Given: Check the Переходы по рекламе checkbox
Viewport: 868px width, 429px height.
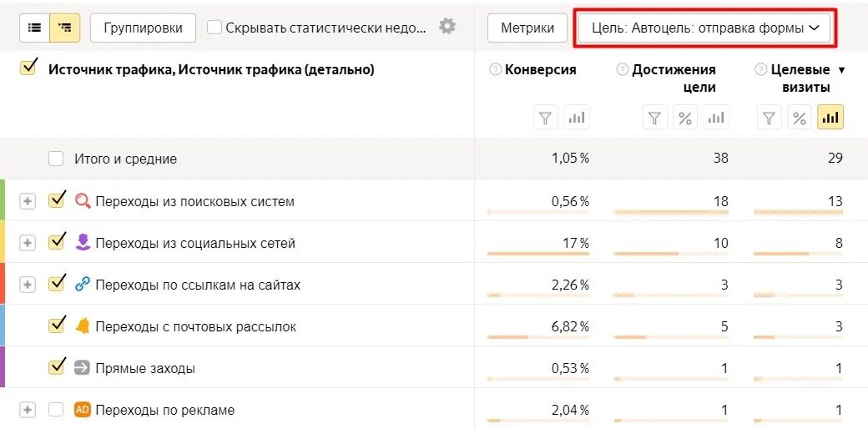Looking at the screenshot, I should [x=56, y=410].
